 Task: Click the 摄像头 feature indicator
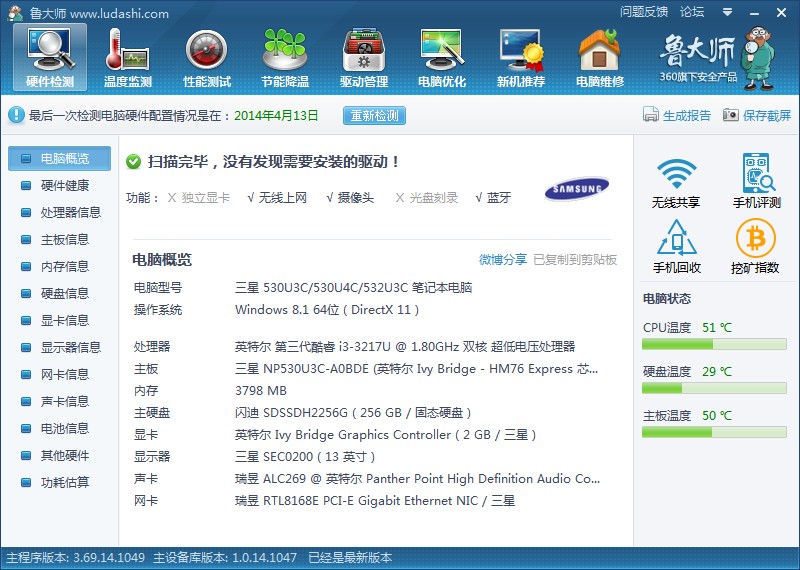350,197
